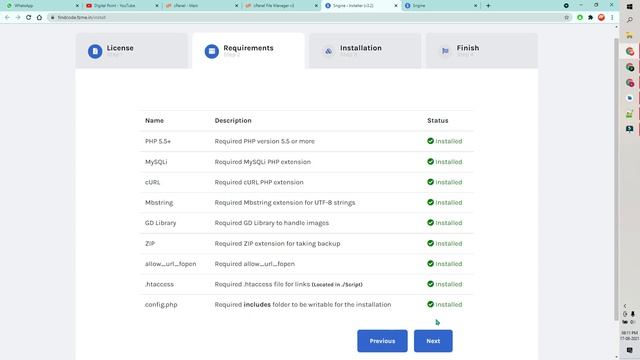Click the green check for .htaccess
Image resolution: width=640 pixels, height=360 pixels.
pos(430,284)
